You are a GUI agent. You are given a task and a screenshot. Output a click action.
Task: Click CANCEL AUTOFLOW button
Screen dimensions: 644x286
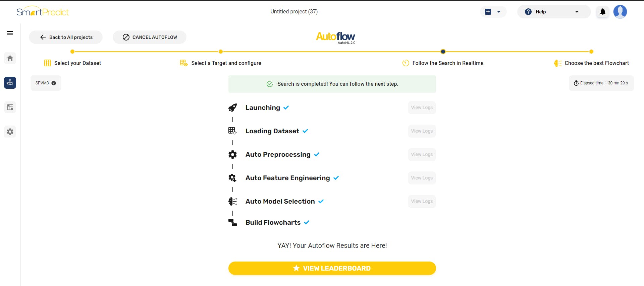pyautogui.click(x=150, y=37)
